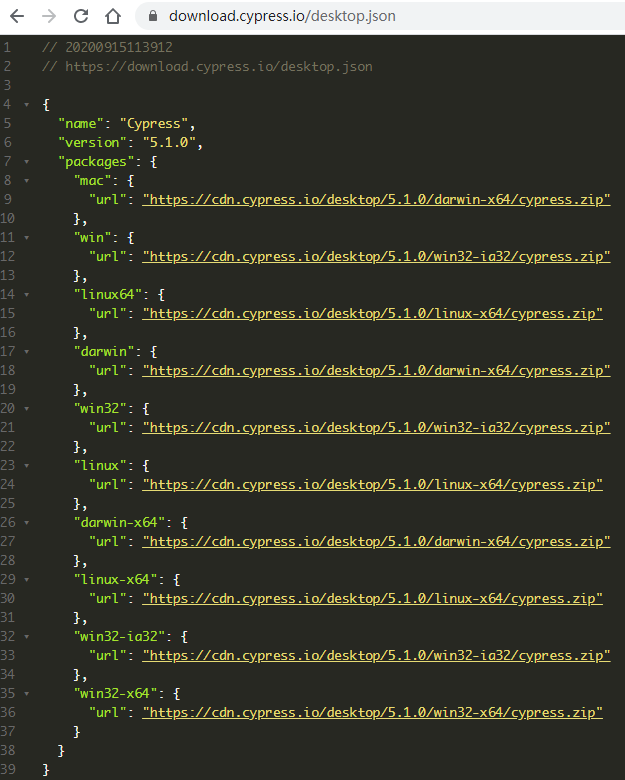Collapse the "win32" node on line 20
This screenshot has width=625, height=780.
coord(26,409)
